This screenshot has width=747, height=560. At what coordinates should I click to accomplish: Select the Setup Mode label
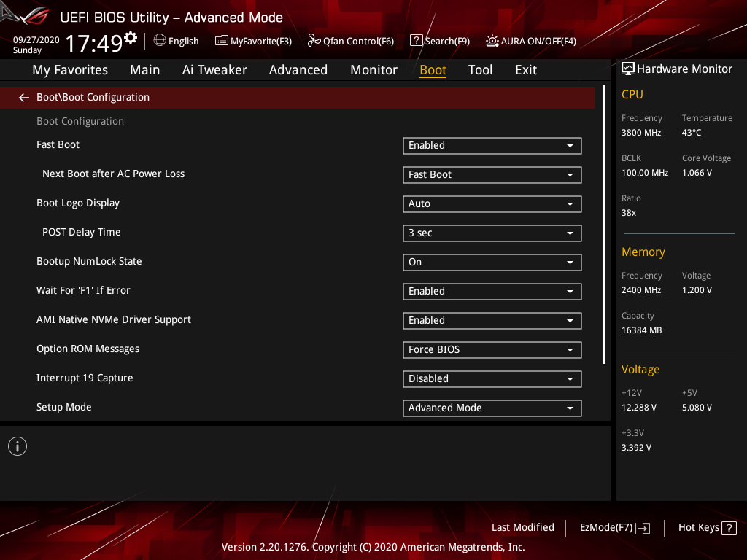[64, 407]
